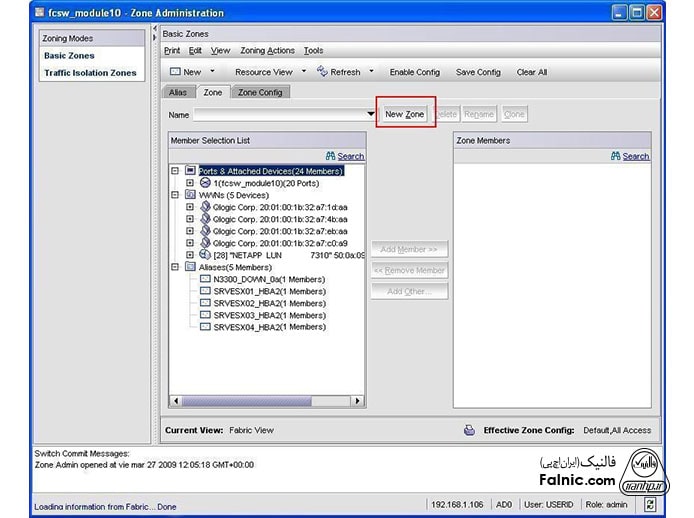Collapse the Aliases (5 Members) node
The width and height of the screenshot is (694, 518).
[x=176, y=267]
